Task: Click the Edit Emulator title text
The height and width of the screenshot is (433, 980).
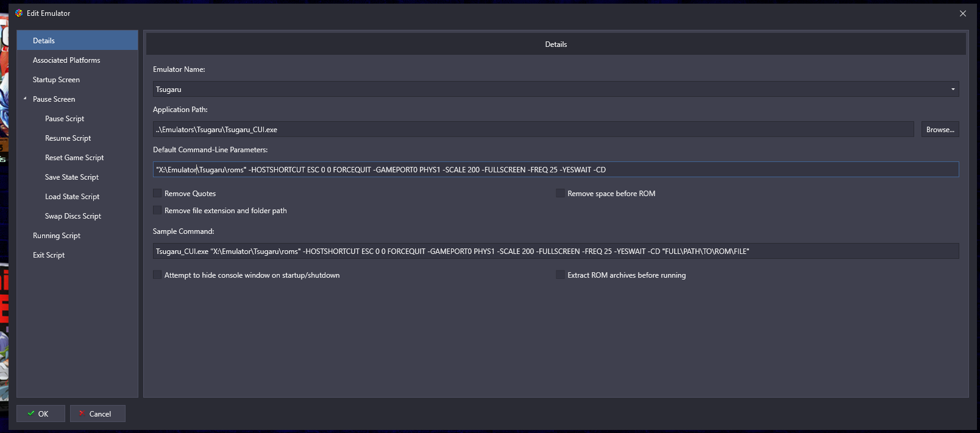Action: (x=48, y=13)
